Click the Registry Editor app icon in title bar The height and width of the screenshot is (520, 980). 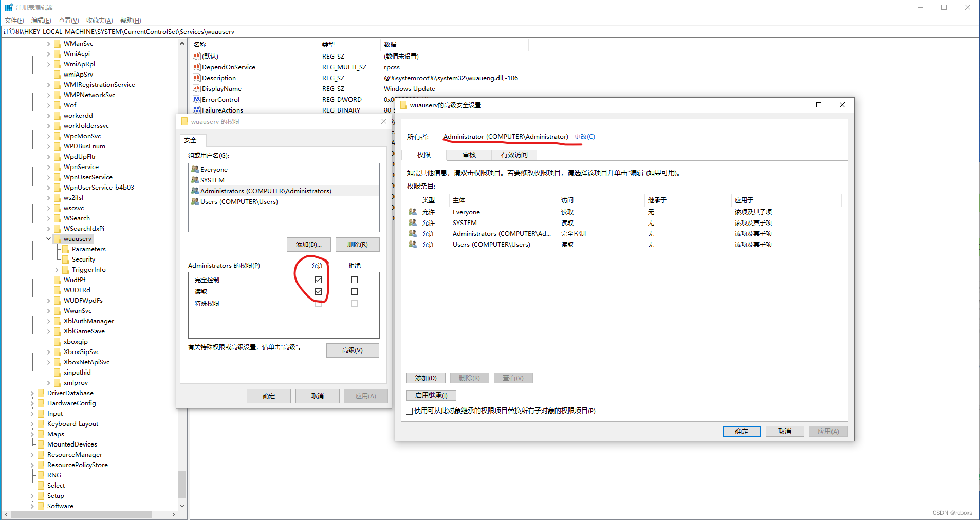[9, 7]
